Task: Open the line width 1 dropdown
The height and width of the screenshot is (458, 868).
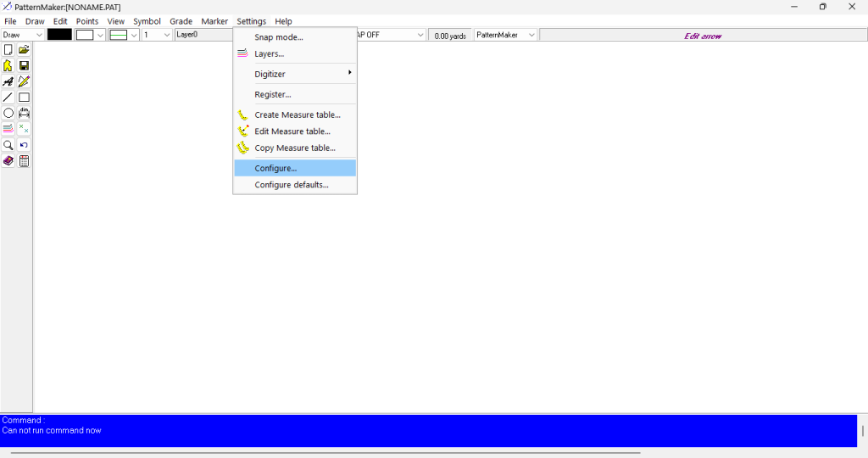Action: pos(167,35)
